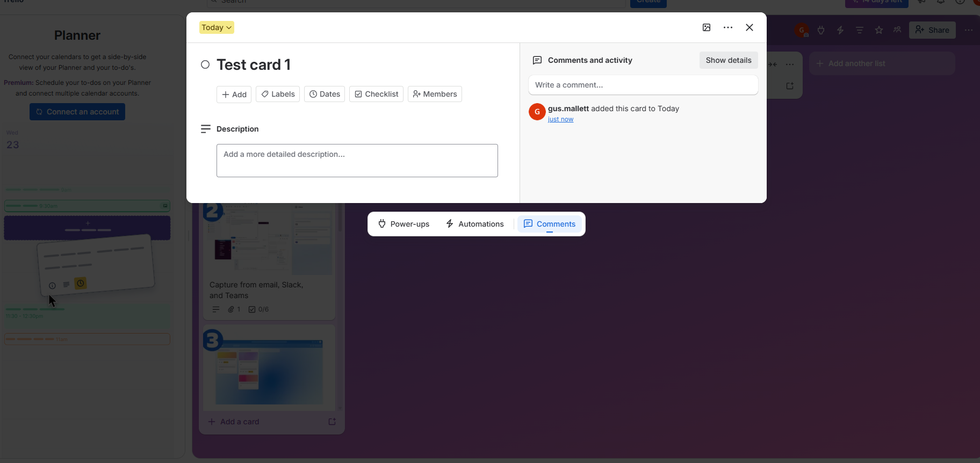The width and height of the screenshot is (980, 463).
Task: Open the board Power-ups plug icon
Action: (821, 30)
